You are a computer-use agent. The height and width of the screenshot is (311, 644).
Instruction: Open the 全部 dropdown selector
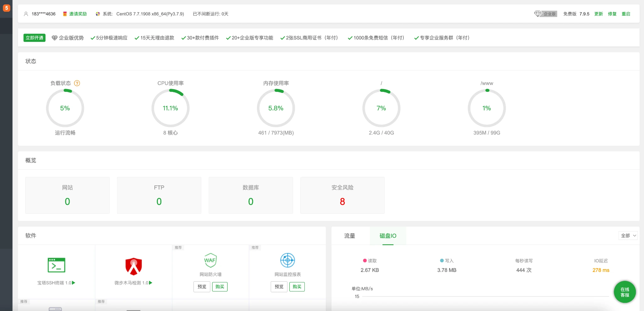pos(628,236)
